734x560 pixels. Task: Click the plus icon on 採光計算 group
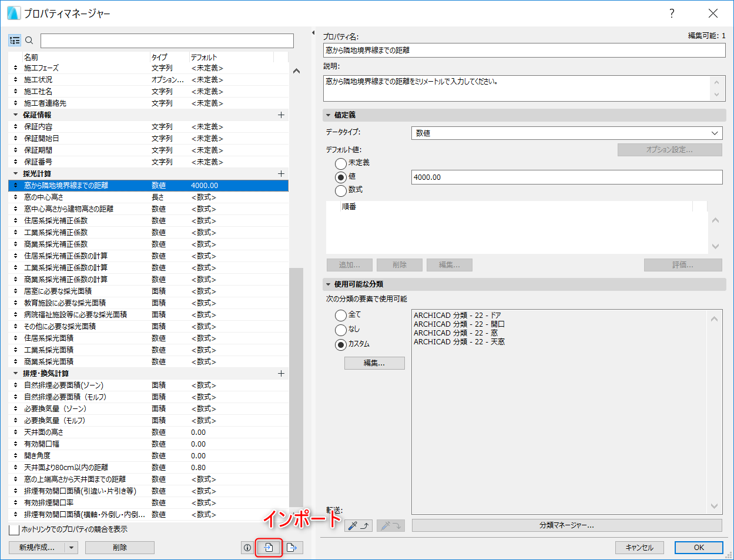pos(281,173)
